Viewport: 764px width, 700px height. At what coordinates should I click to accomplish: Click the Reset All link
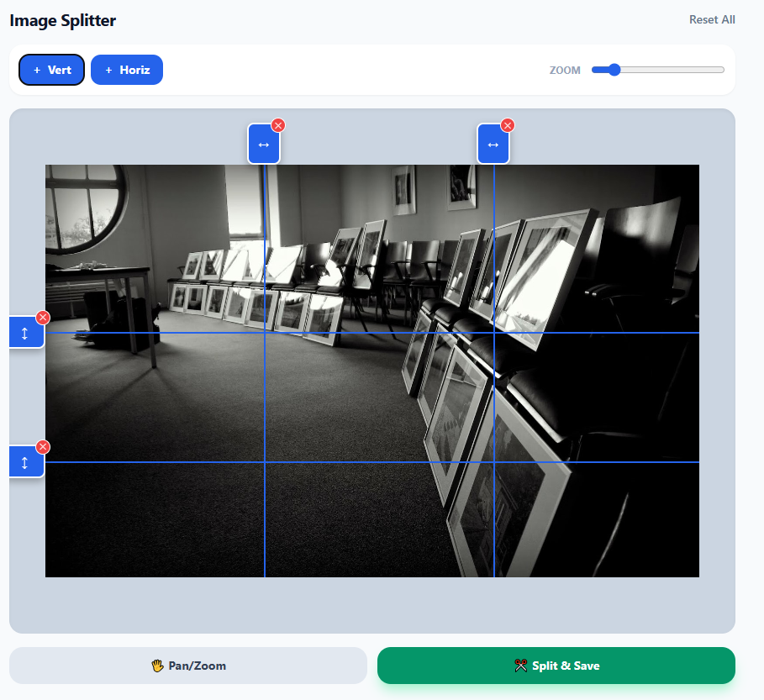[712, 20]
